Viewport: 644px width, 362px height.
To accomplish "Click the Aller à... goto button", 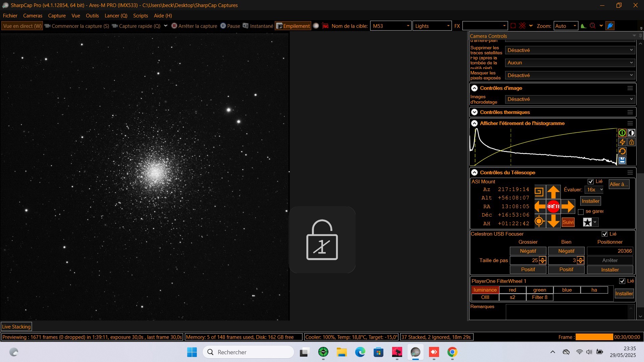I will point(619,184).
